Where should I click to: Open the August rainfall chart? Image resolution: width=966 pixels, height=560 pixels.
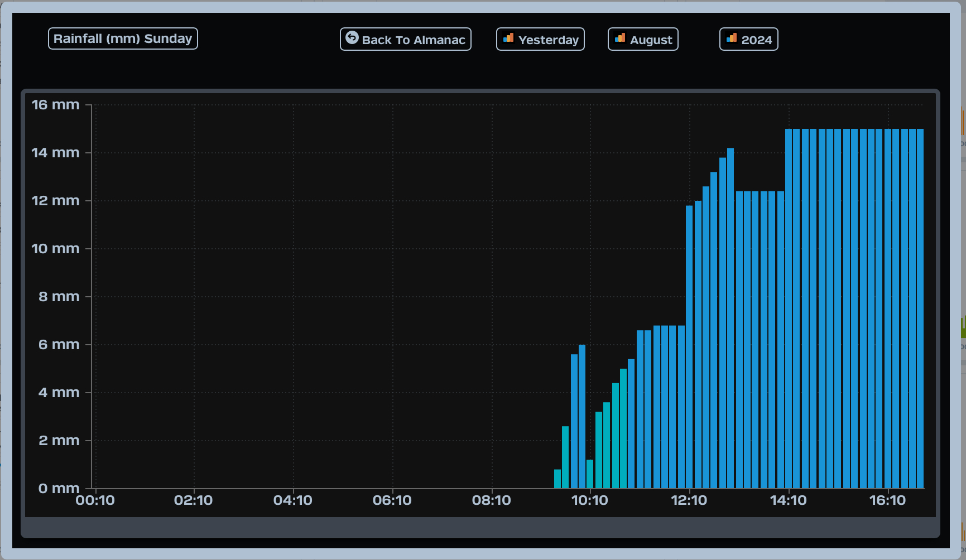coord(643,39)
